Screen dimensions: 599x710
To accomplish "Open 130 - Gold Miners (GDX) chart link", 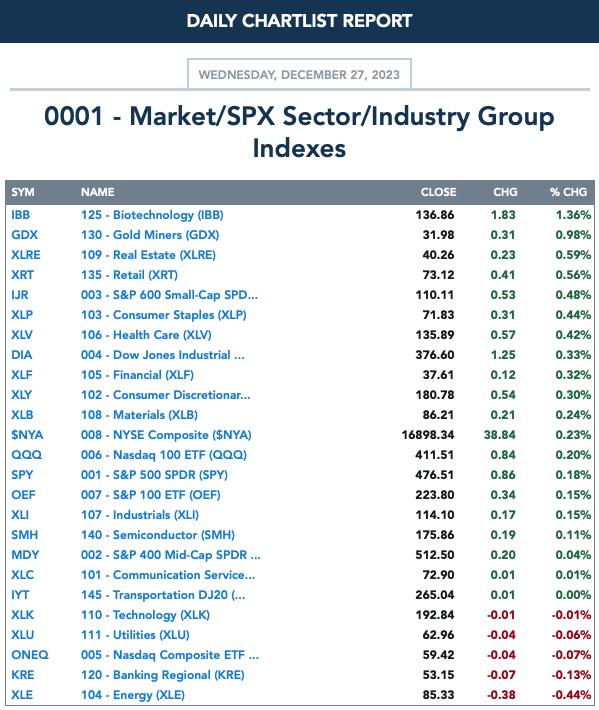I will tap(150, 235).
